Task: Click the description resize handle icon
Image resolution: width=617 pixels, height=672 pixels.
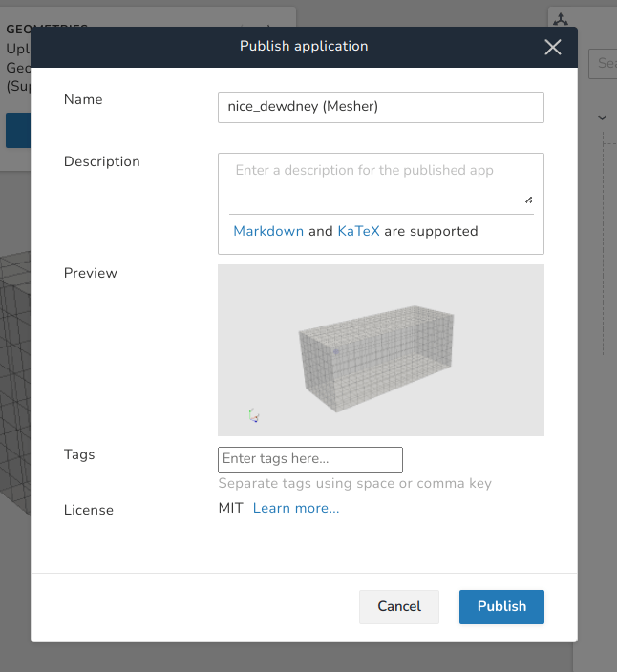Action: click(x=529, y=200)
